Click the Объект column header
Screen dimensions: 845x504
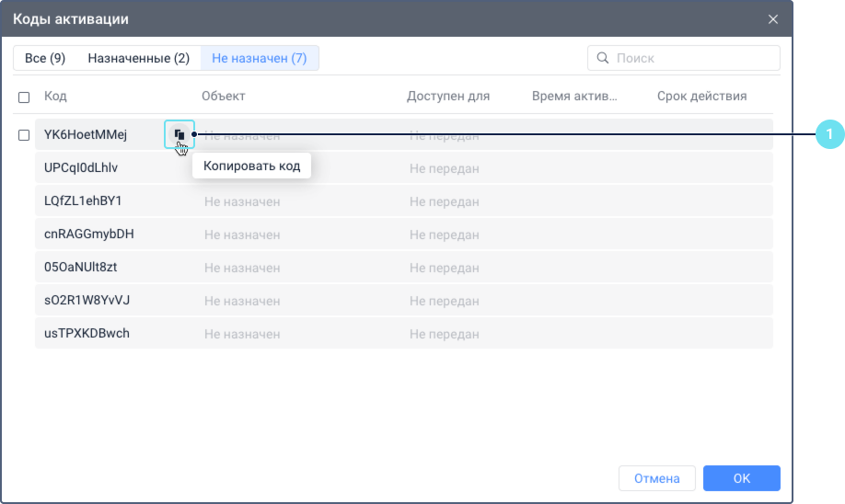223,96
